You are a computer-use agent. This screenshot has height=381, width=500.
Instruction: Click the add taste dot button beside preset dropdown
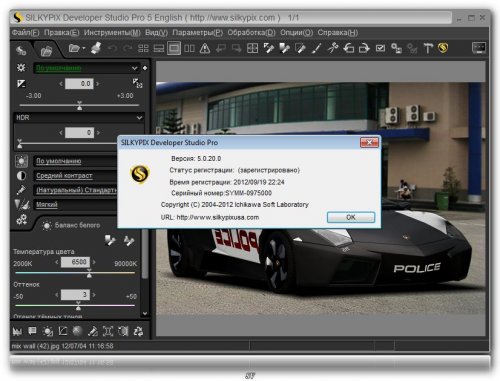(145, 68)
